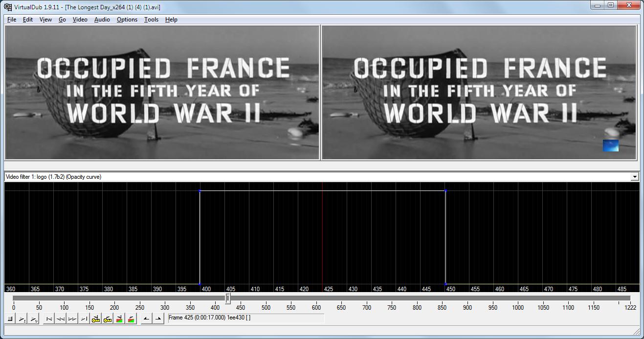This screenshot has height=339, width=644.
Task: Stop playback with the Stop button
Action: click(10, 319)
